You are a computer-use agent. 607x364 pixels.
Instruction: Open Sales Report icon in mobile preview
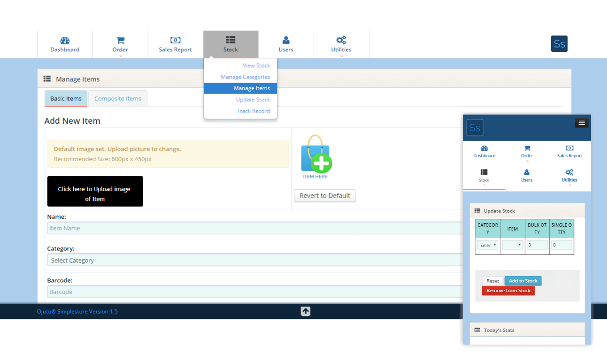pos(570,149)
